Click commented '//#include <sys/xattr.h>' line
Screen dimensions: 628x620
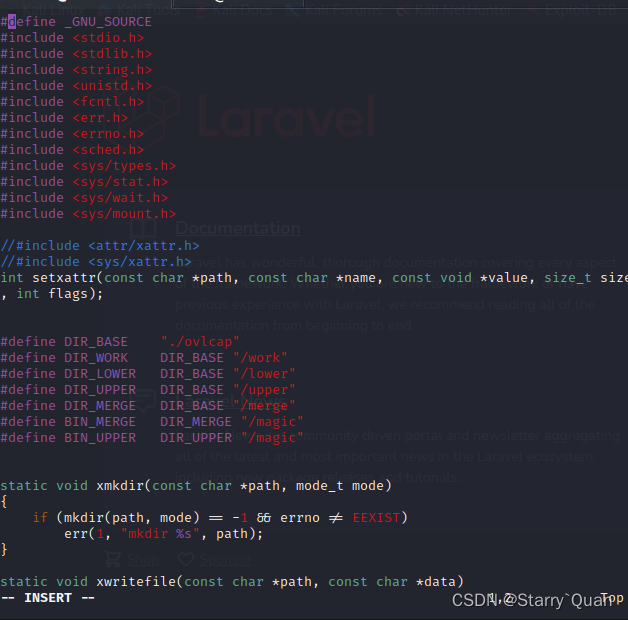click(x=96, y=262)
